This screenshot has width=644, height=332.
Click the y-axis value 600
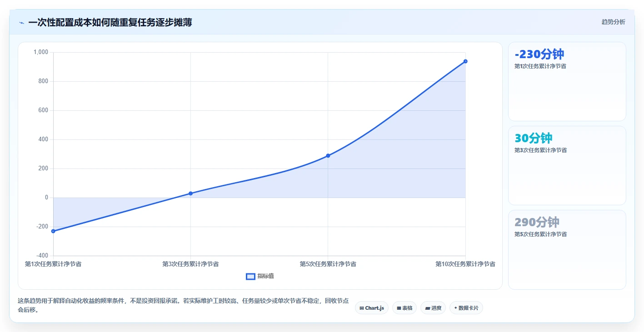tap(44, 110)
